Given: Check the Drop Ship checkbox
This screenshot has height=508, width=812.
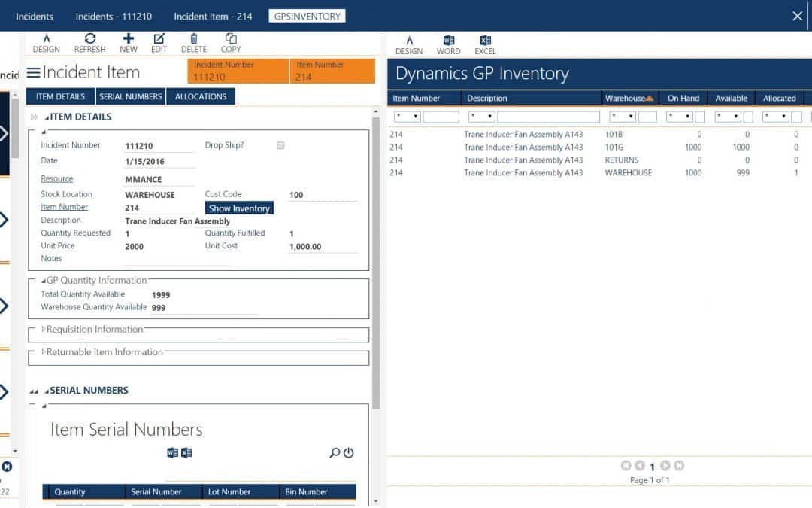Looking at the screenshot, I should click(x=280, y=144).
